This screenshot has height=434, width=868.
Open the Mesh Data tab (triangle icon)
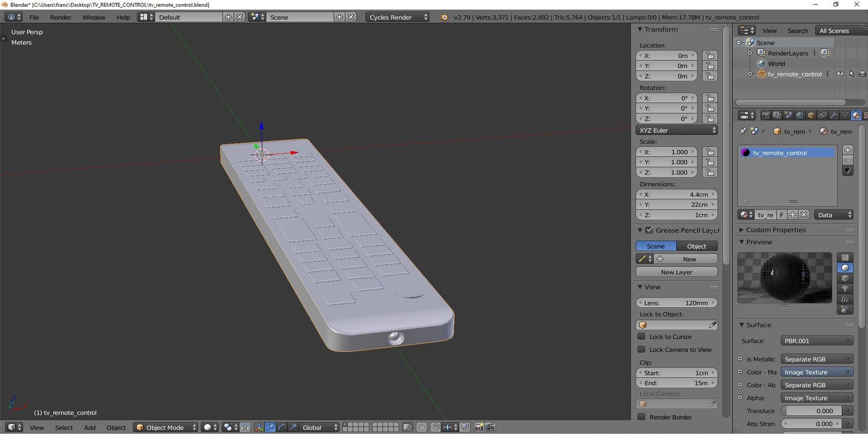point(844,115)
